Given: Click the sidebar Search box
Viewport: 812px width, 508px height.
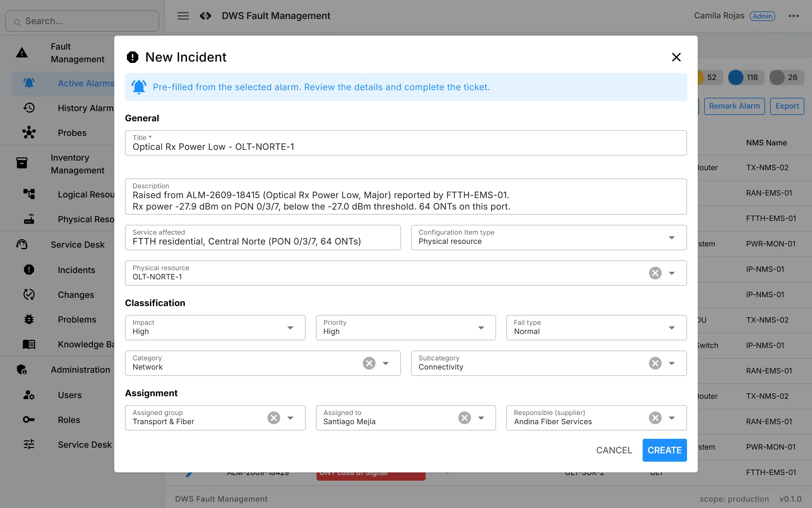Looking at the screenshot, I should tap(82, 21).
